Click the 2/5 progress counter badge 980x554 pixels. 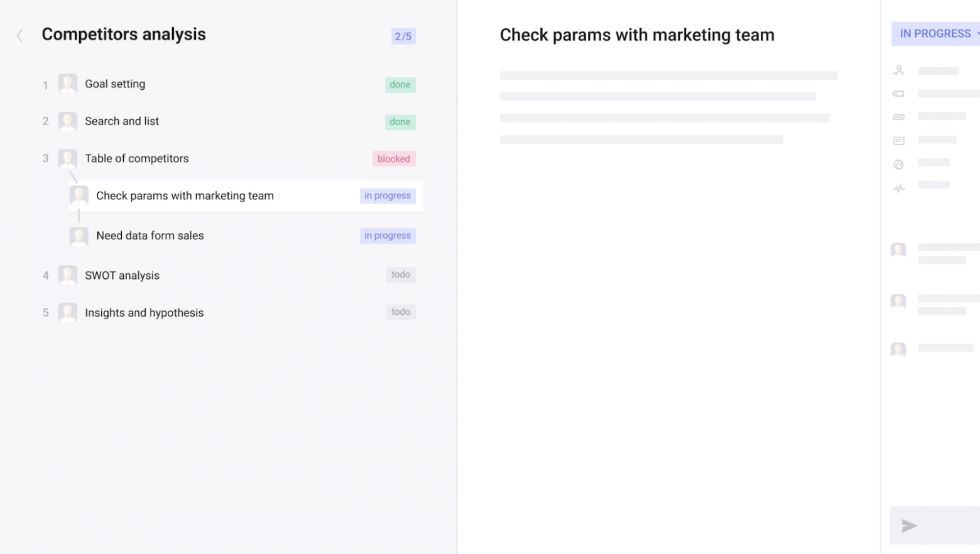pos(403,36)
